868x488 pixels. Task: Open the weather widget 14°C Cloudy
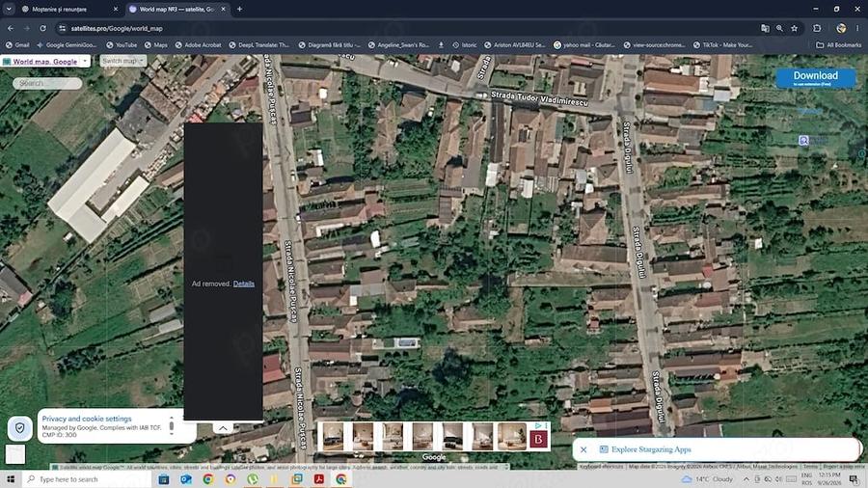[x=707, y=479]
